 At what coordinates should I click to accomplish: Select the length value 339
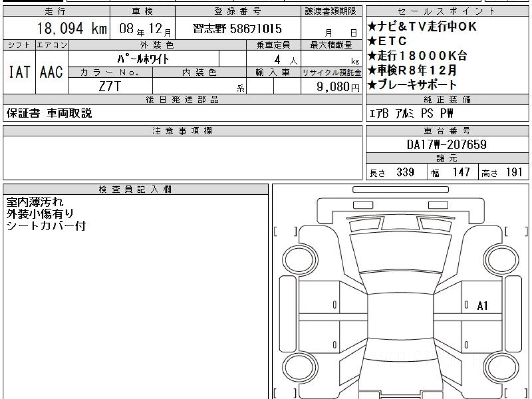click(x=405, y=172)
